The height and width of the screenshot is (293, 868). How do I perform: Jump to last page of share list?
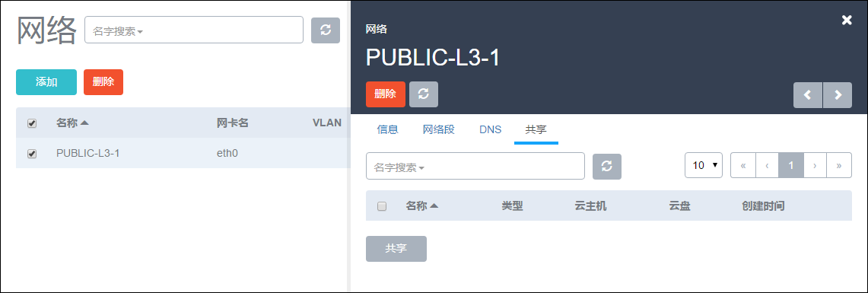pos(839,165)
